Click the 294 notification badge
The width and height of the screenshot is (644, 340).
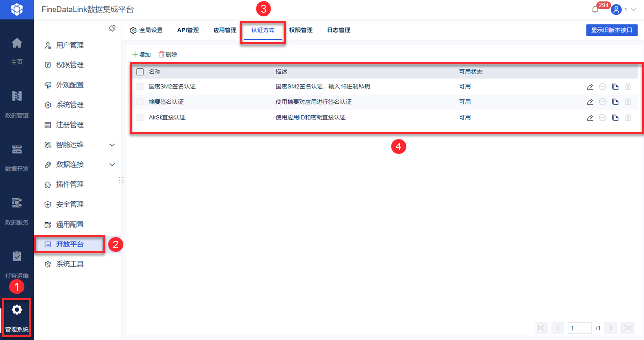pos(603,5)
